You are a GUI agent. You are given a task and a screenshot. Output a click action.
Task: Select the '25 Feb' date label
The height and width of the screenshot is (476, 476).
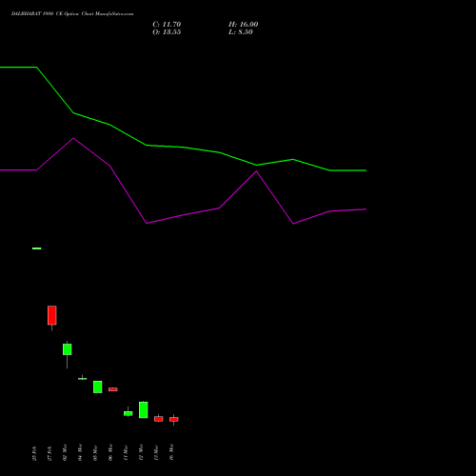[x=34, y=453]
